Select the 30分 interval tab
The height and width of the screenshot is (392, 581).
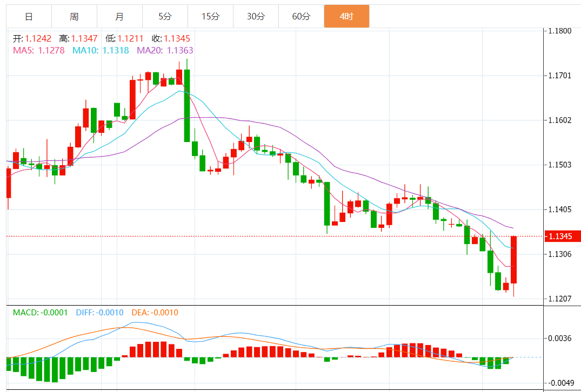pos(256,16)
